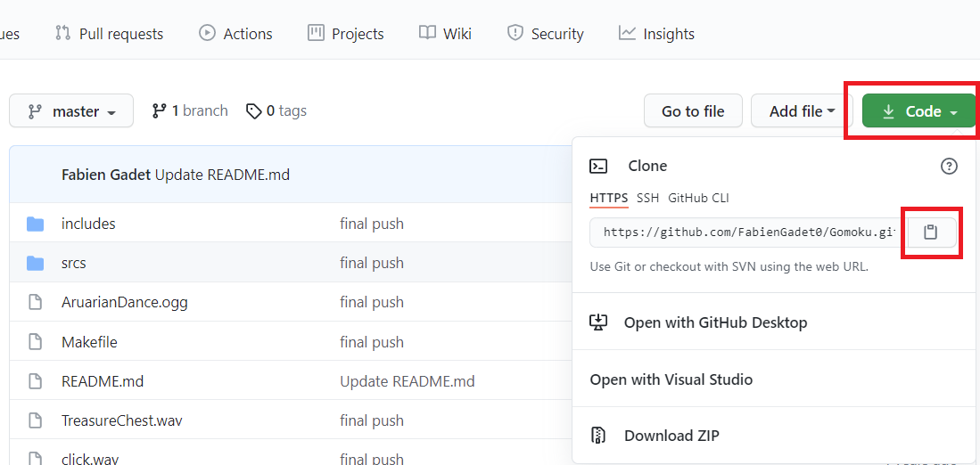
Task: Toggle the green Code dropdown button
Action: pyautogui.click(x=918, y=111)
